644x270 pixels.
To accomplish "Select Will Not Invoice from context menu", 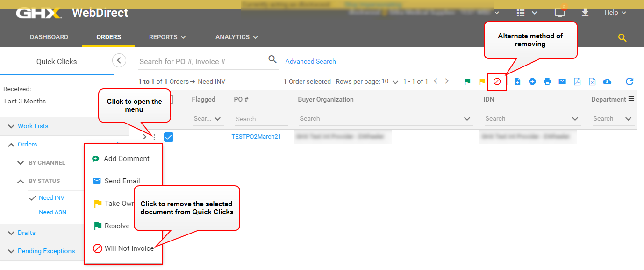I will pyautogui.click(x=129, y=248).
